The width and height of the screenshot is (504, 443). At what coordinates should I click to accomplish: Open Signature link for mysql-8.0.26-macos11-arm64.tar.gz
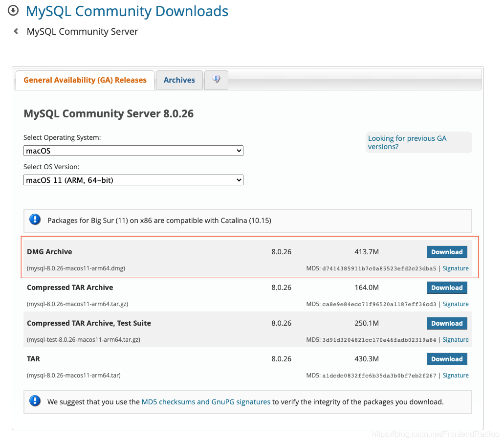click(456, 304)
